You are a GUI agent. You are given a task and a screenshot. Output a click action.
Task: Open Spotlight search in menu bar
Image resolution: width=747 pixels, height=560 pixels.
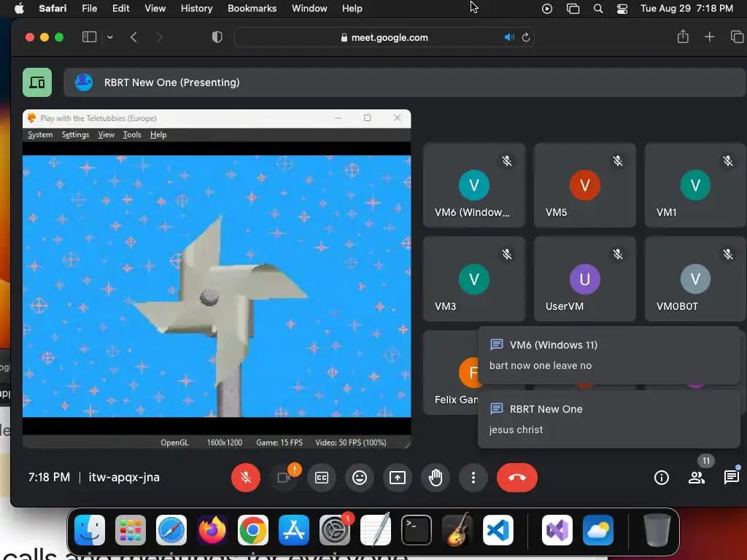pyautogui.click(x=598, y=9)
